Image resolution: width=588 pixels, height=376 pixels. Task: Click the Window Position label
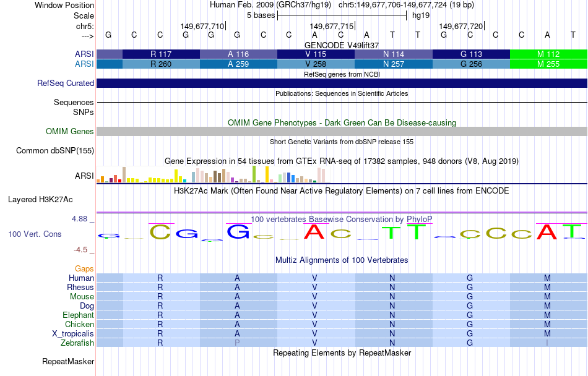coord(64,5)
